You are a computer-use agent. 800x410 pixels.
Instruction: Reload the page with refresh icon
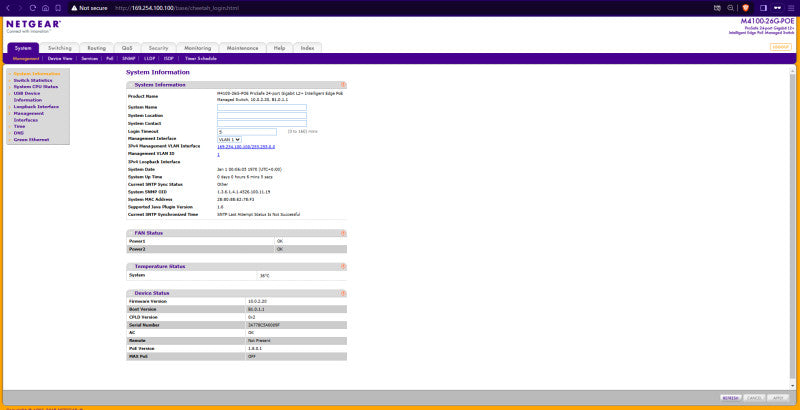click(33, 8)
